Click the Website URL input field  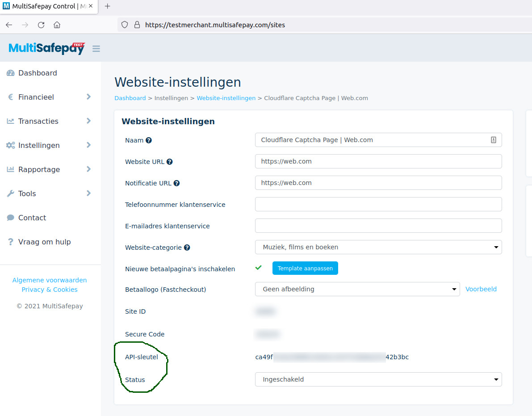[x=378, y=161]
